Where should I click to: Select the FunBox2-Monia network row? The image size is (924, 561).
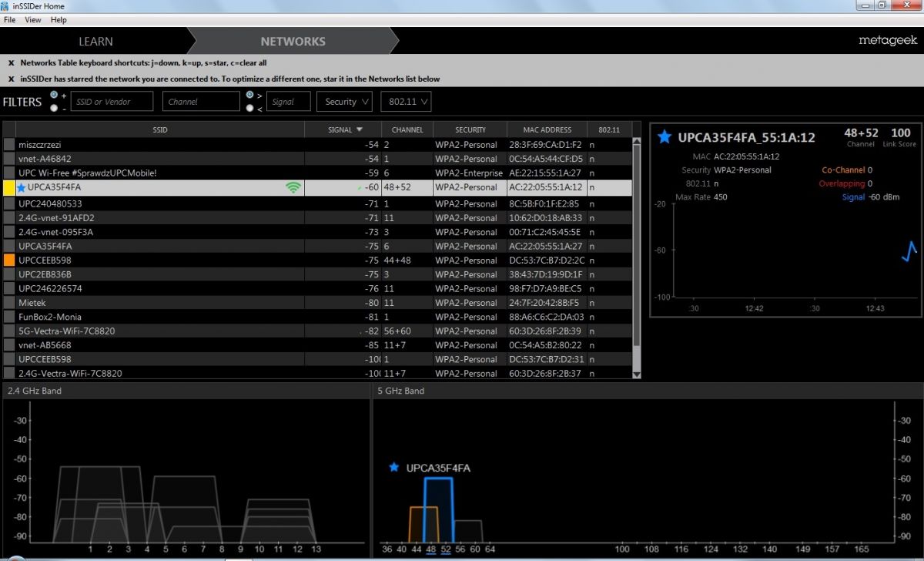click(x=317, y=317)
